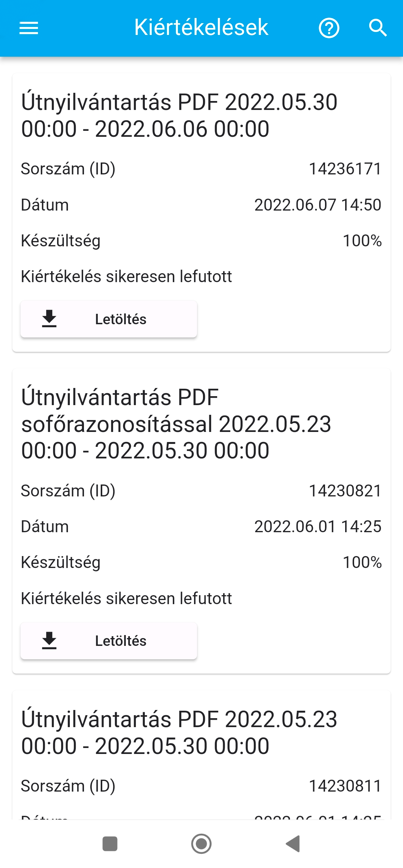Open search with the magnifier icon

coord(378,28)
